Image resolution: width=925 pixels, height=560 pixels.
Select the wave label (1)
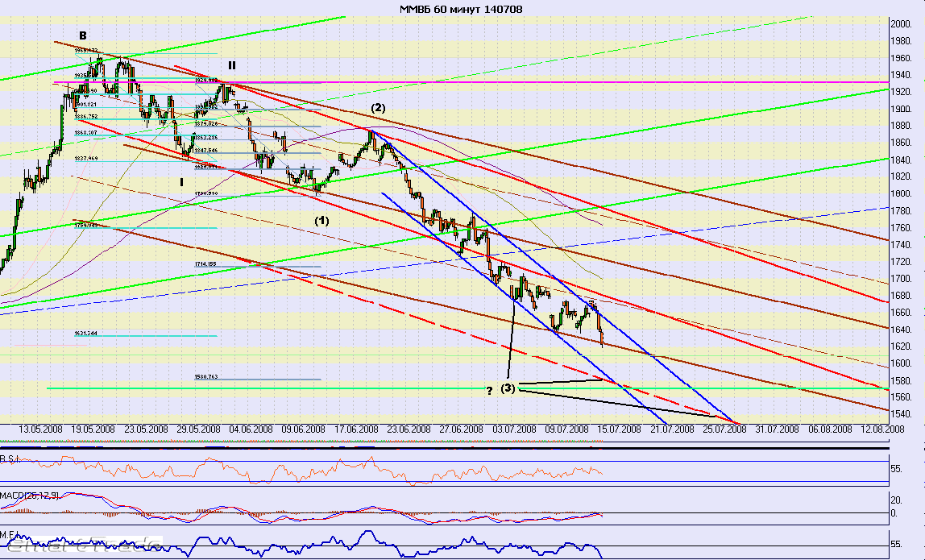pyautogui.click(x=321, y=219)
